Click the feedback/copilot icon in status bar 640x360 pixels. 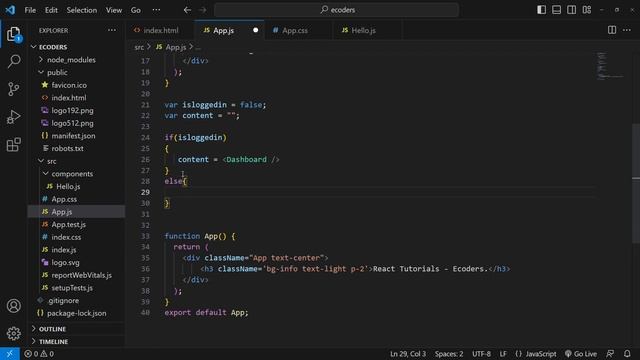pyautogui.click(x=610, y=354)
